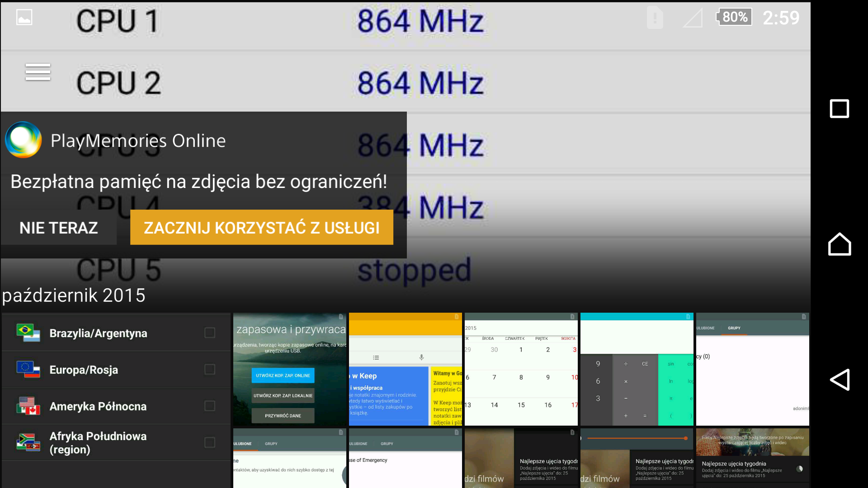Screen dimensions: 868x488
Task: Dismiss promo with NIE TERAZ
Action: click(59, 228)
